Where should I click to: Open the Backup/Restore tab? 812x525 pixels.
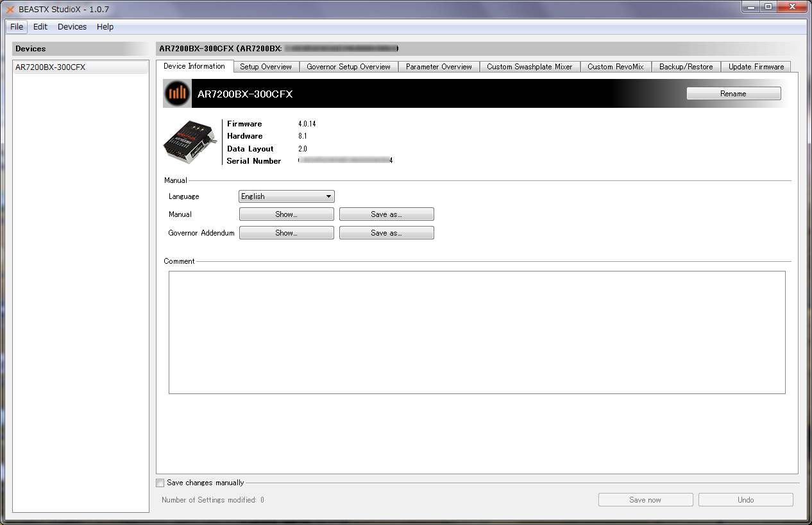click(x=686, y=67)
